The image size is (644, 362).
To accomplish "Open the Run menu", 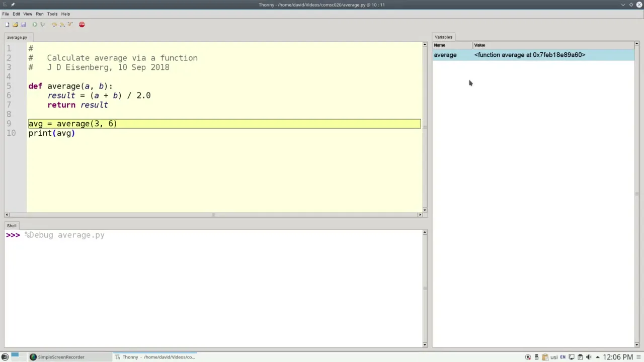I will (40, 14).
